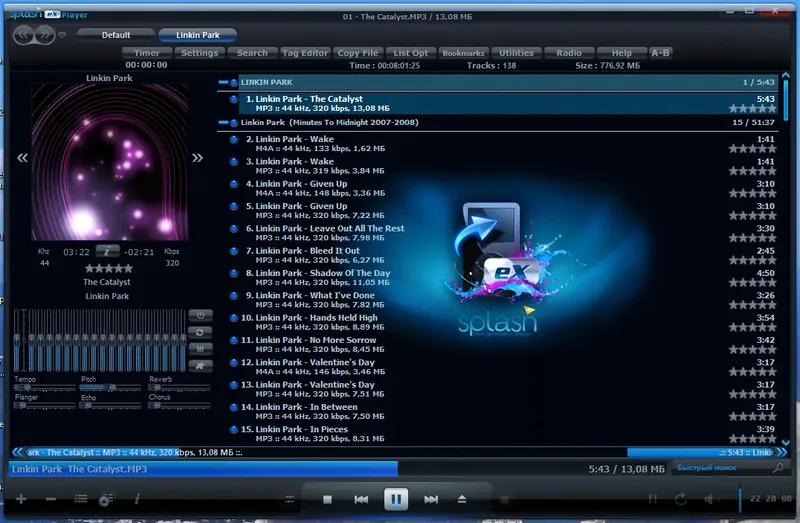Open the playlist list icon

(81, 499)
